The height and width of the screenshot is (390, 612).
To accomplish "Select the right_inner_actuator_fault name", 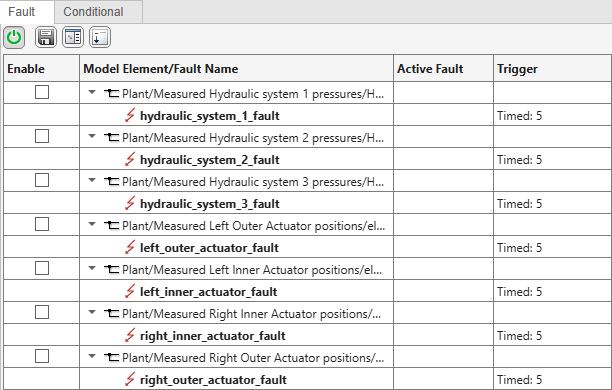I will [x=213, y=336].
